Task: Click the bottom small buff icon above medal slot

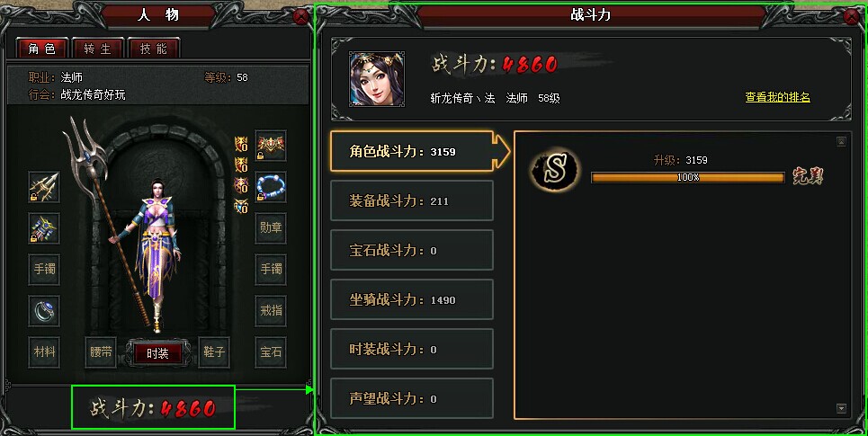Action: pyautogui.click(x=241, y=207)
